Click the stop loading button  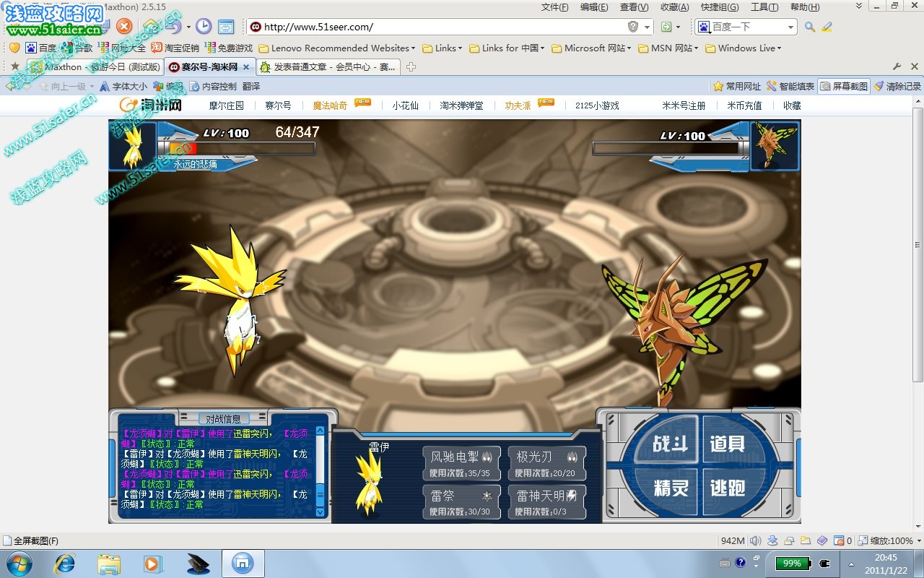(x=124, y=27)
